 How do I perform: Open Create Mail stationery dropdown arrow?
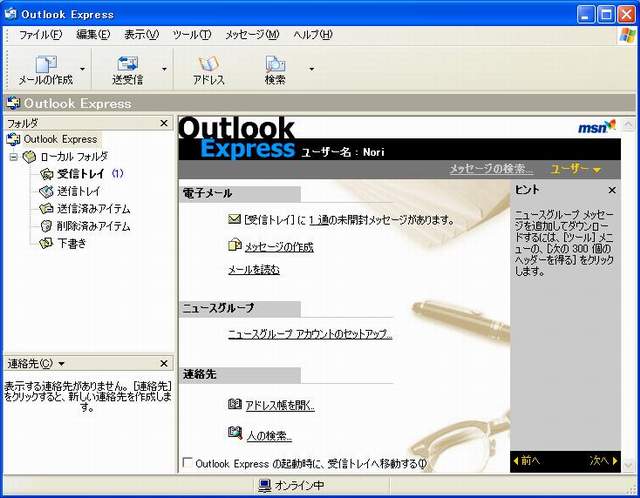coord(82,69)
